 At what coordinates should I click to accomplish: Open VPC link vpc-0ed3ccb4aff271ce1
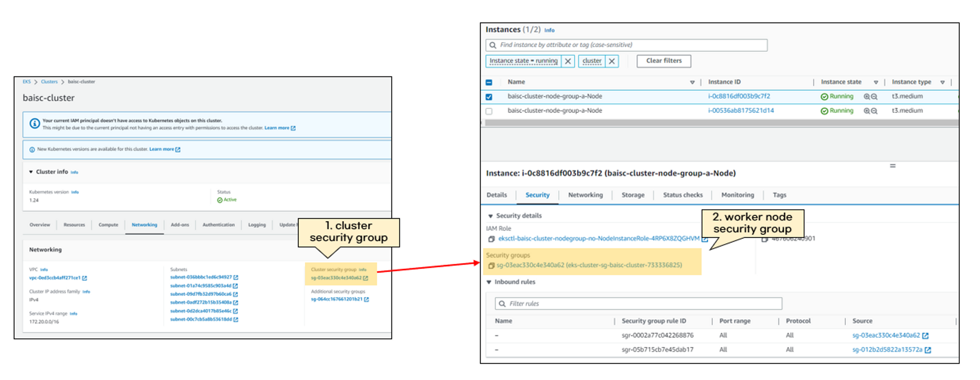click(54, 278)
